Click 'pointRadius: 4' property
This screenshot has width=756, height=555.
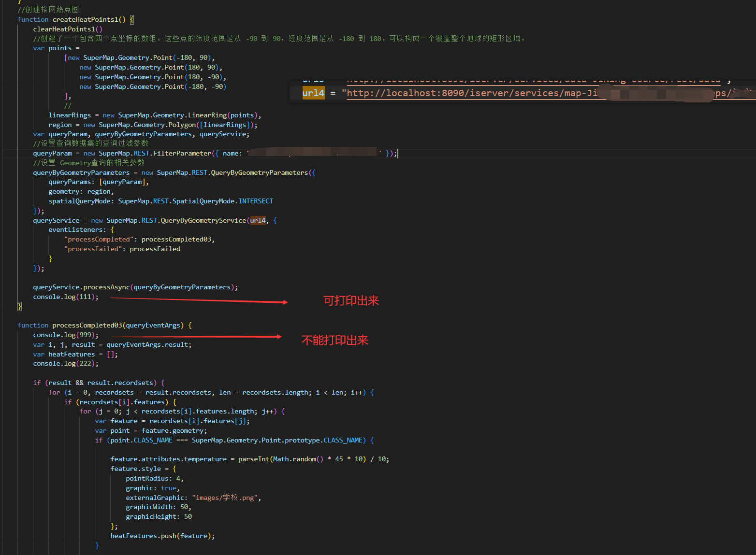click(155, 478)
